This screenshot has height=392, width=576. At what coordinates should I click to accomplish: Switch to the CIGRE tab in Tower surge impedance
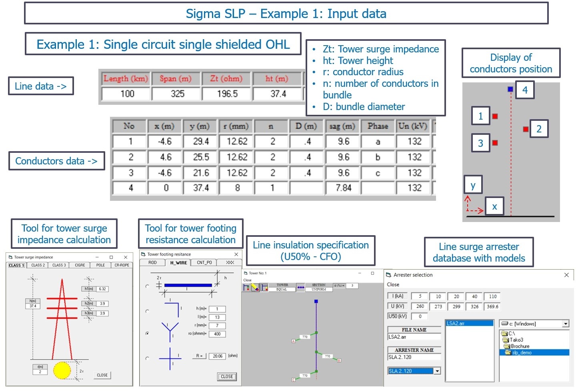coord(79,265)
